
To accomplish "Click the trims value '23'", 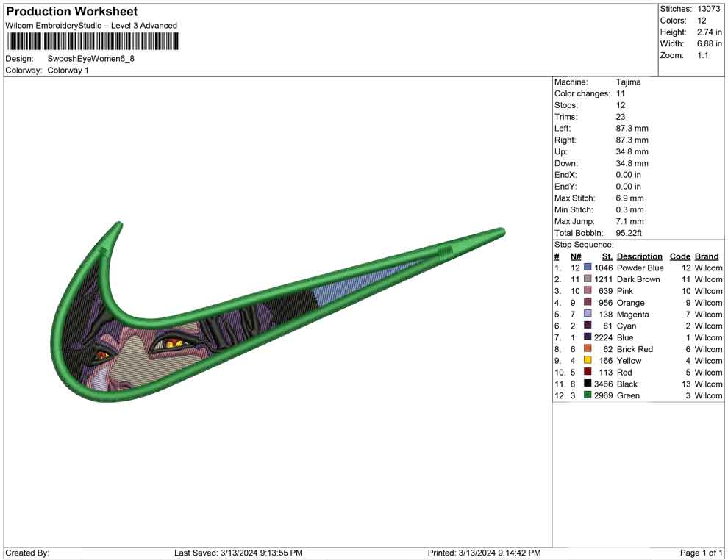I will tap(621, 117).
